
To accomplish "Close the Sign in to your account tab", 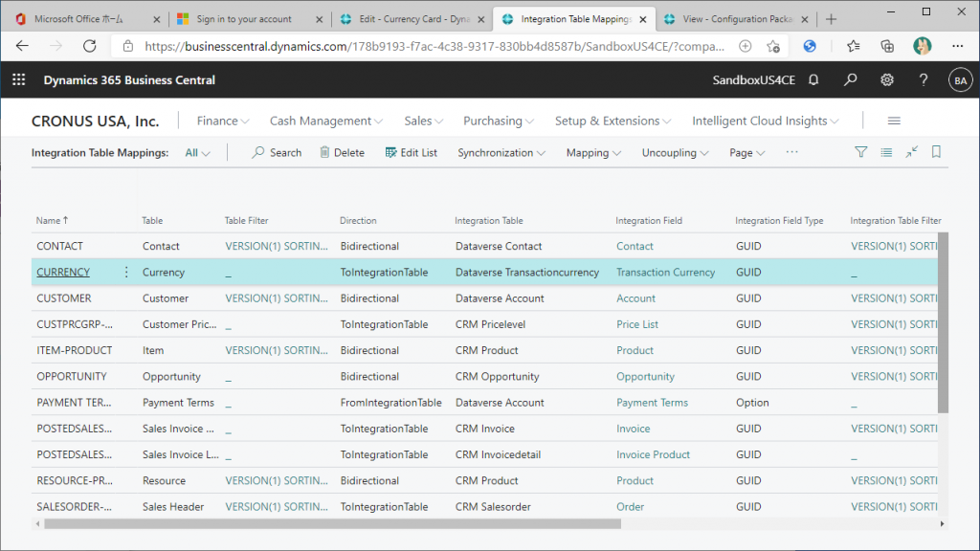I will [319, 19].
